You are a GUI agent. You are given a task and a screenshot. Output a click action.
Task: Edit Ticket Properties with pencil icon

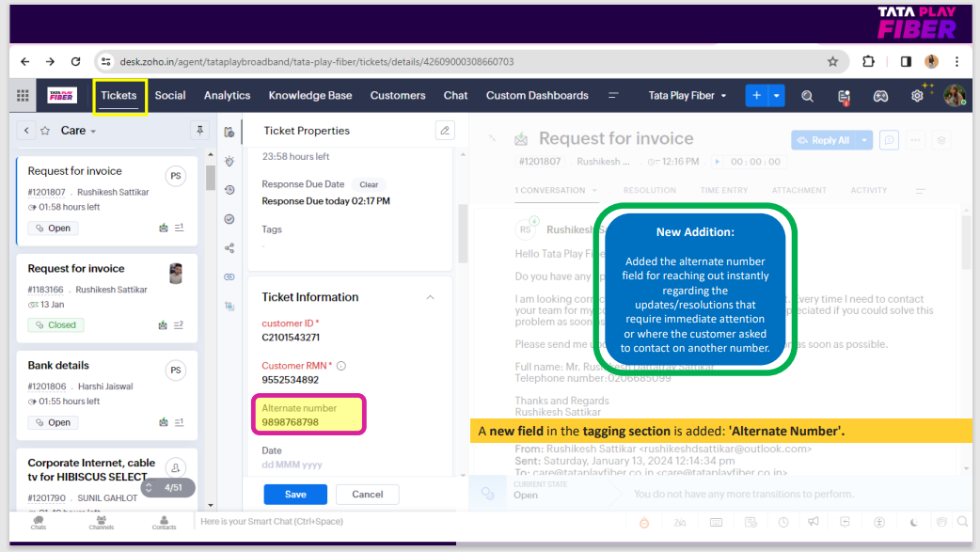tap(445, 131)
